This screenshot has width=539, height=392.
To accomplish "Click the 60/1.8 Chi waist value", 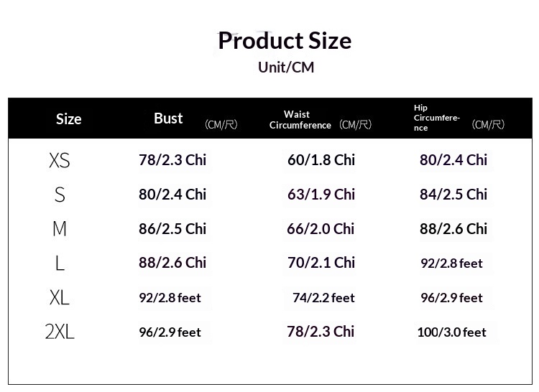I will coord(321,160).
